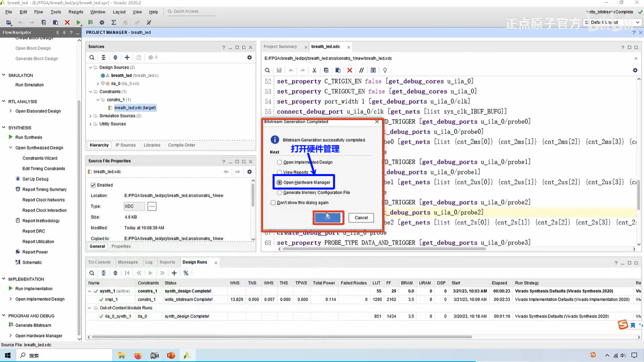Toggle the Enabled checkbox in properties
Screen dimensions: 644x362
pos(93,185)
